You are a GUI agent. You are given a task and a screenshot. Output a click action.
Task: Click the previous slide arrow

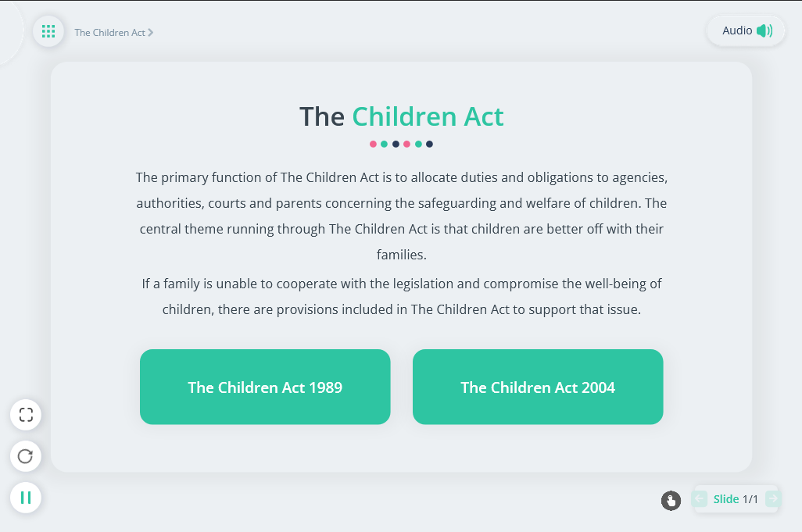pos(699,498)
